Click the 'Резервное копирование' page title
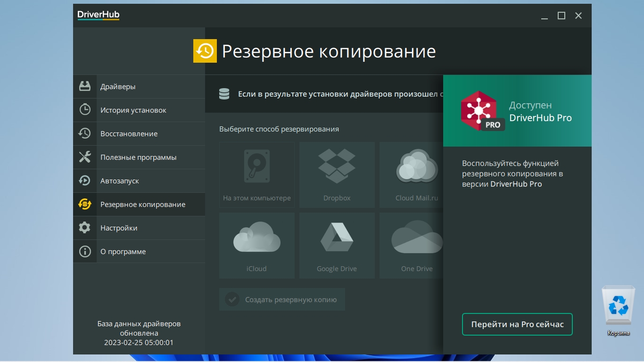This screenshot has width=644, height=362. pyautogui.click(x=329, y=51)
